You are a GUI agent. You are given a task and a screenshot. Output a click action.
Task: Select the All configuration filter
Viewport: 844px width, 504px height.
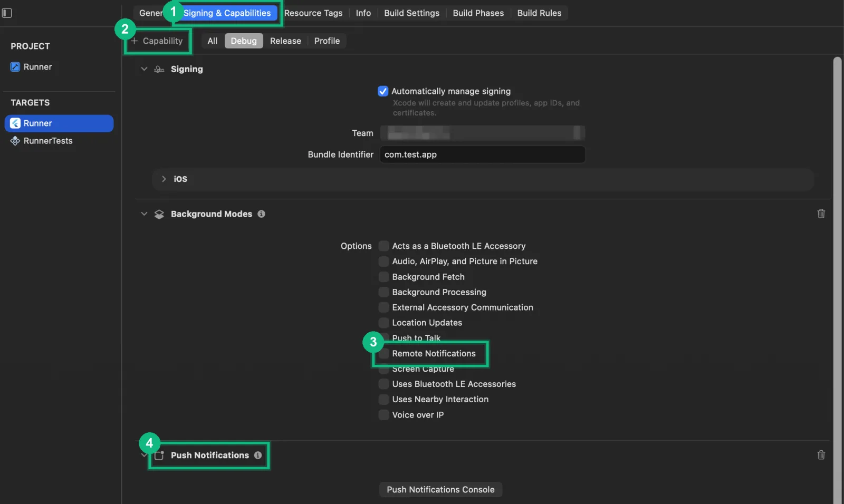(213, 41)
